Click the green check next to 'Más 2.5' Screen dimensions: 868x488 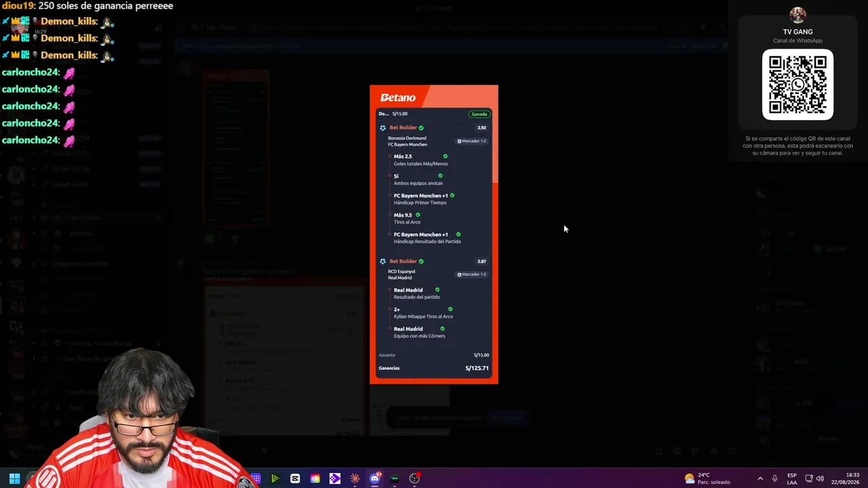pos(446,156)
